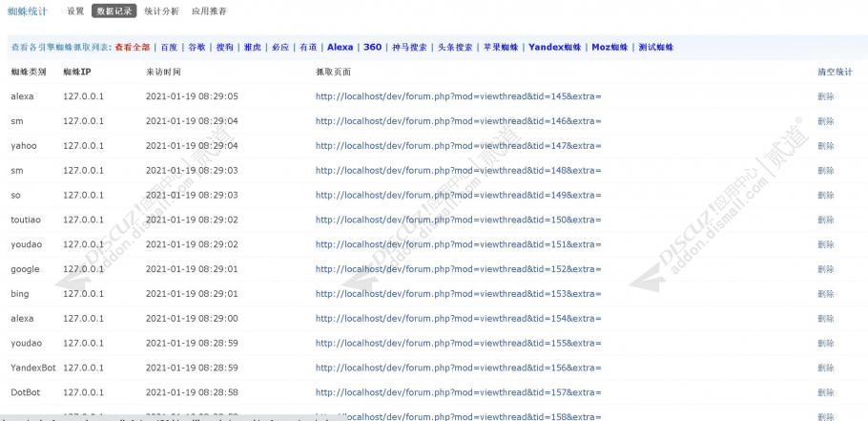The width and height of the screenshot is (868, 421).
Task: Delete the google record row
Action: [x=826, y=268]
